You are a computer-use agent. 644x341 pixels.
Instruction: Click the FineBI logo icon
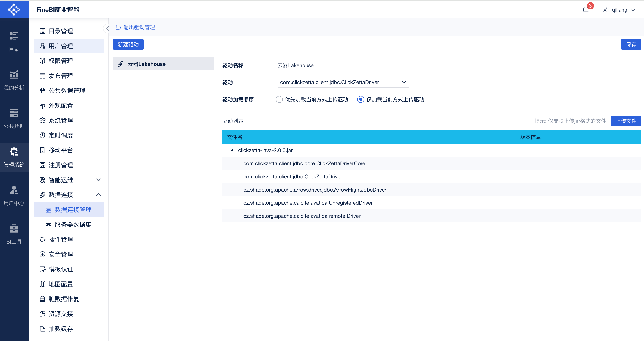[x=14, y=9]
